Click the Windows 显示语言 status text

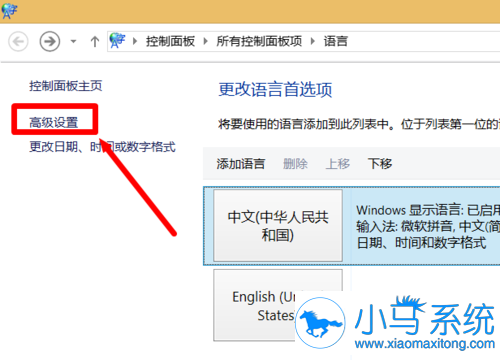point(428,210)
